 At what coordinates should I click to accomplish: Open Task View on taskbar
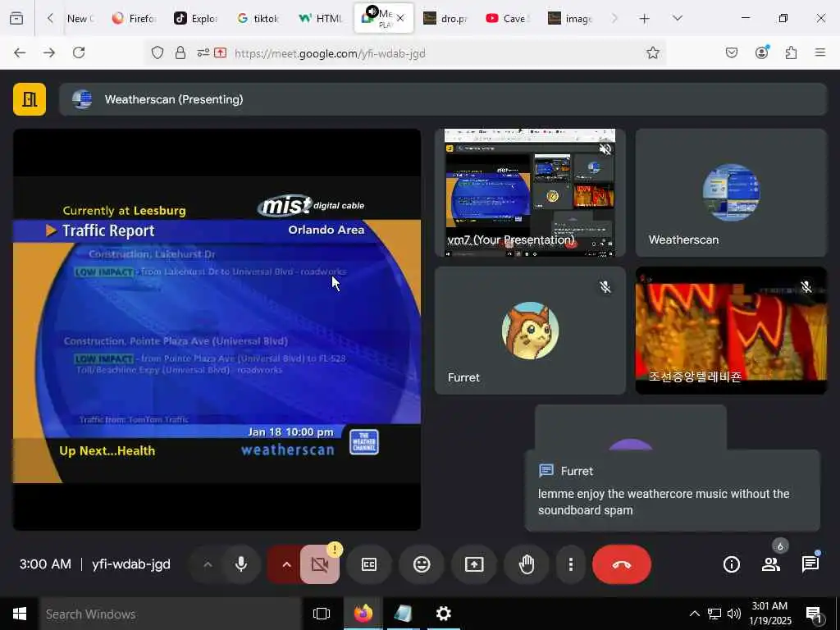tap(322, 614)
